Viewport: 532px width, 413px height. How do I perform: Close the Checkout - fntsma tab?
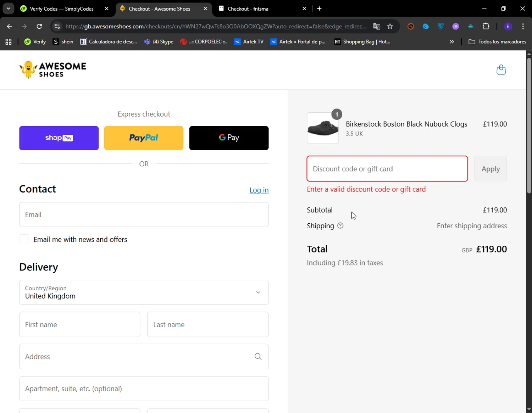304,9
